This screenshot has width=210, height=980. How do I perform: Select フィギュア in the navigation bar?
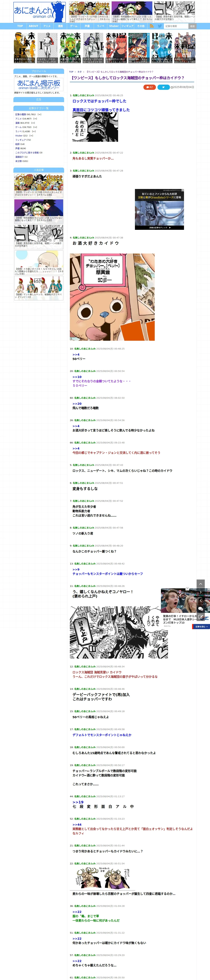[x=127, y=26]
